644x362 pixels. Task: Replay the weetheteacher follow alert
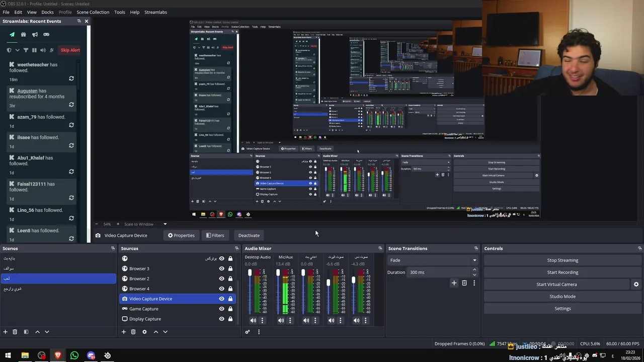[x=71, y=78]
